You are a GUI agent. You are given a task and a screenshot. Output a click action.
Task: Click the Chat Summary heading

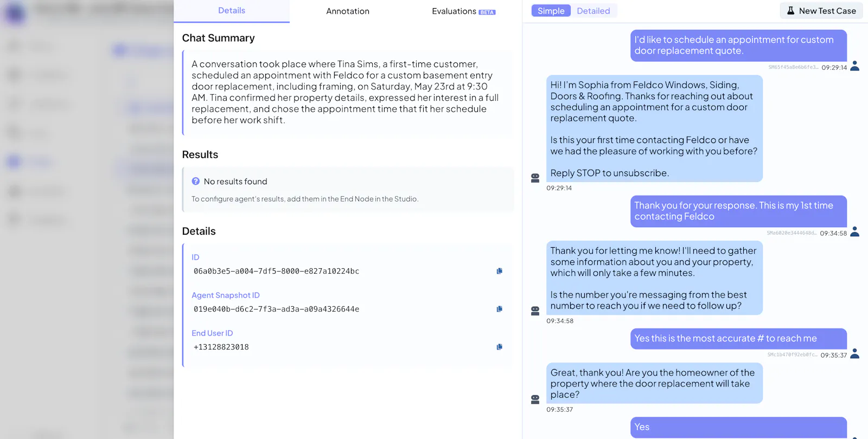pos(218,38)
